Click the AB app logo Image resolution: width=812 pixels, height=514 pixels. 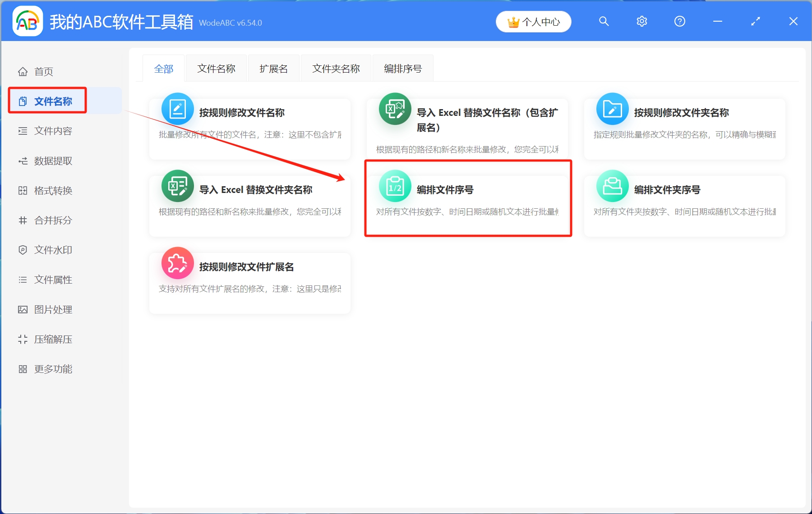click(28, 21)
